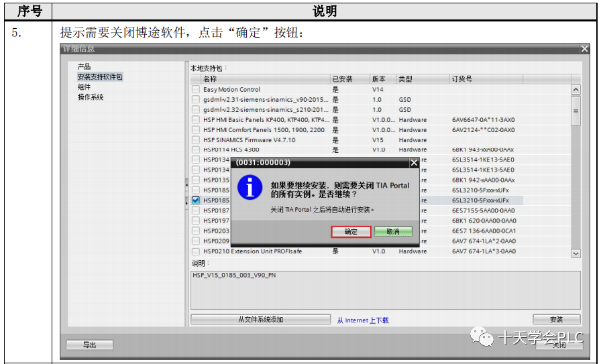The width and height of the screenshot is (603, 364).
Task: Select the HSP0210 Extension Unit PROFIsafe name
Action: tap(253, 251)
